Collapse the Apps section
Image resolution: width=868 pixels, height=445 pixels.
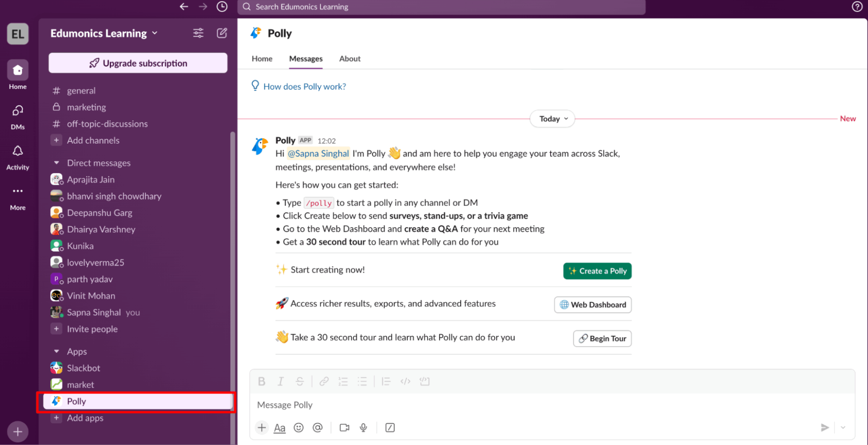(57, 351)
